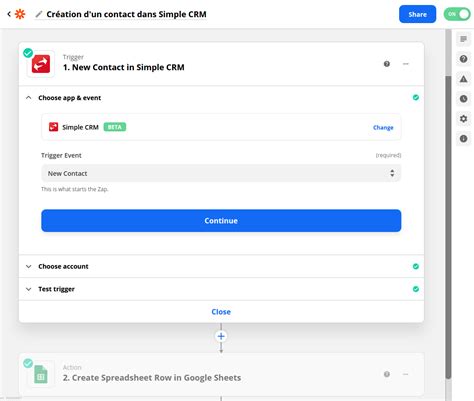Viewport: 474px width, 401px height.
Task: Open the warning triangle panel in sidebar
Action: tap(463, 79)
